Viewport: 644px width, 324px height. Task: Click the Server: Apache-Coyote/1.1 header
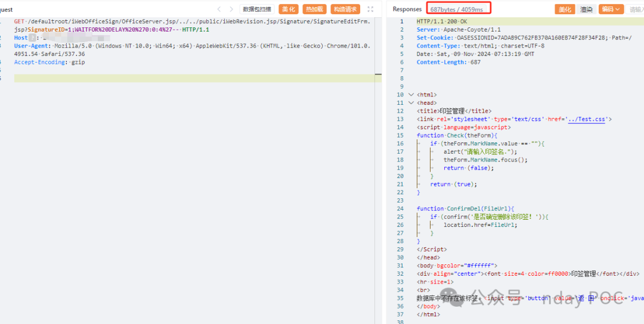pyautogui.click(x=459, y=30)
